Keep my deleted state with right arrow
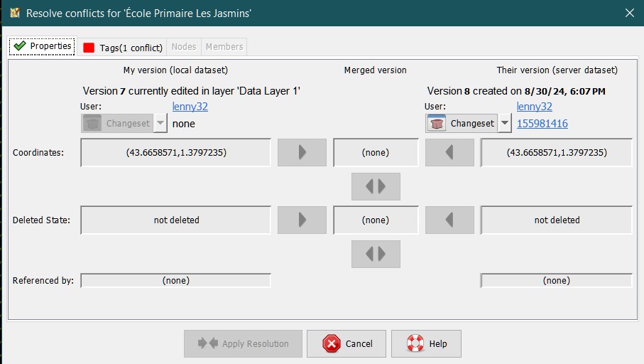 (x=302, y=220)
